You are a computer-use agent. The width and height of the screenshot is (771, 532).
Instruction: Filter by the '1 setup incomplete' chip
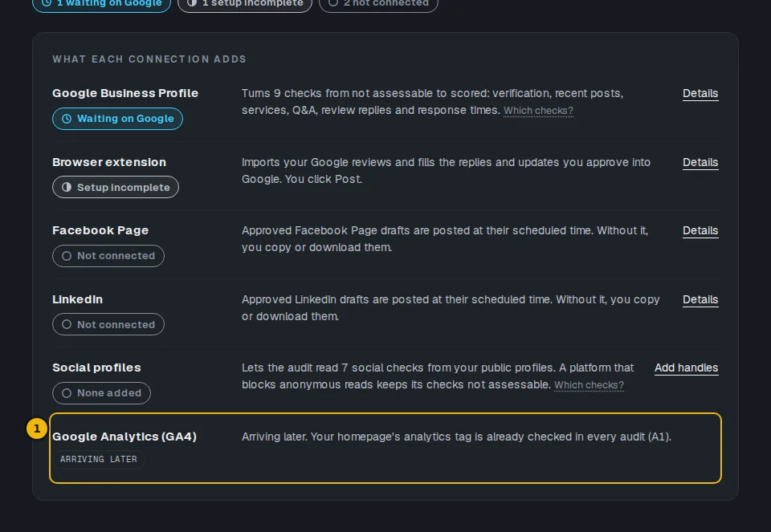(x=245, y=3)
